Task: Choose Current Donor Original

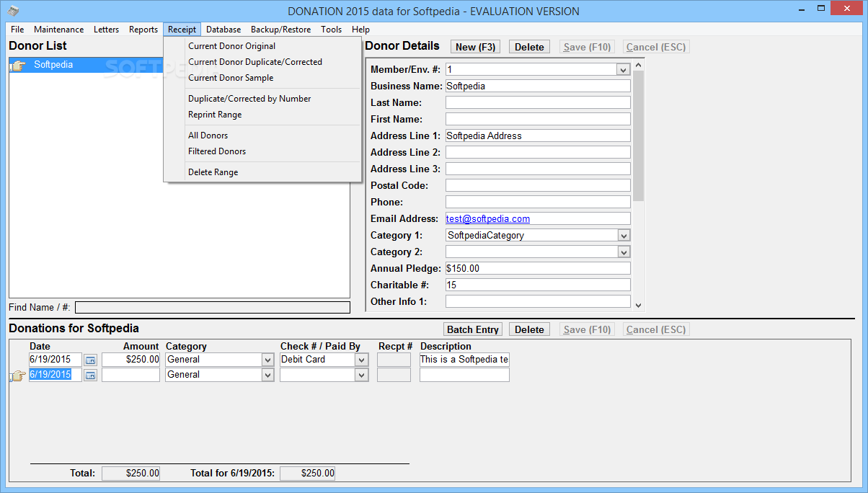Action: (262, 46)
